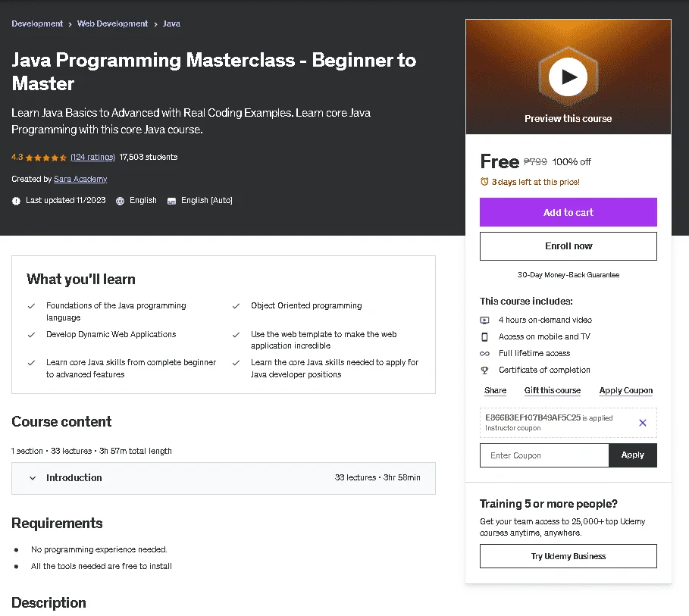The width and height of the screenshot is (689, 616).
Task: Click the on-demand video icon
Action: pos(484,321)
